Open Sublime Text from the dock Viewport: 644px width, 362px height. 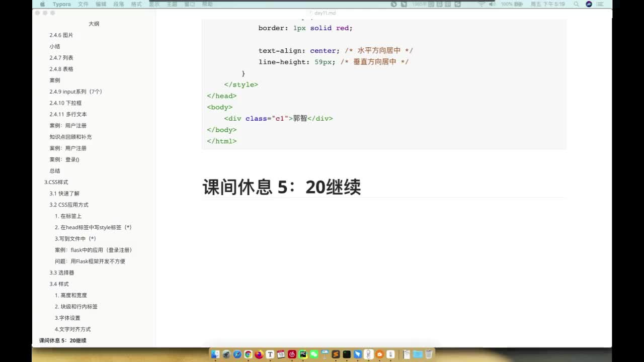click(336, 354)
